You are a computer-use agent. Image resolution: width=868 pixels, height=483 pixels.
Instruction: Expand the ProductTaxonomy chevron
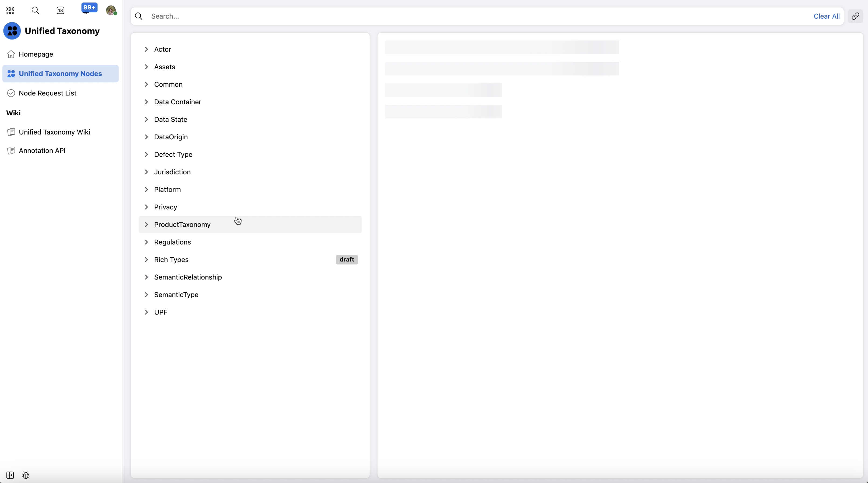click(x=146, y=225)
